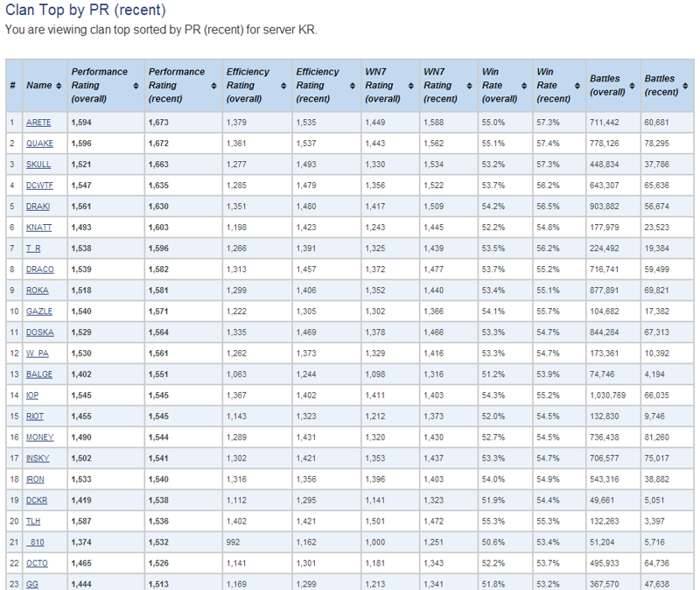Open the ARETE clan link
700x590 pixels.
click(x=38, y=123)
